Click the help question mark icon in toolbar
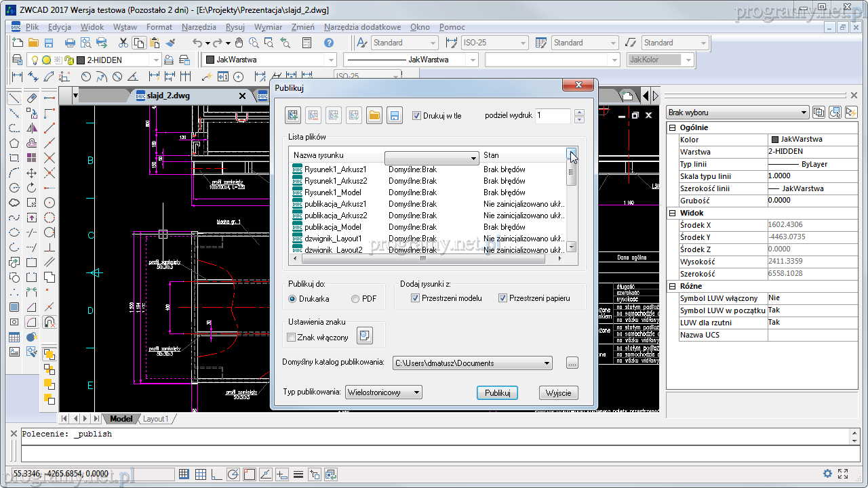The image size is (868, 488). click(329, 43)
